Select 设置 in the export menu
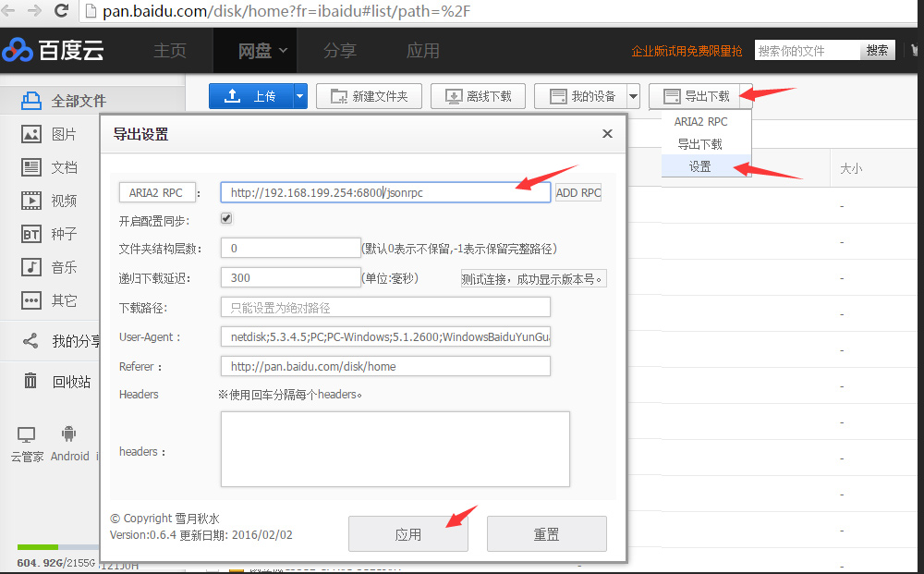Viewport: 924px width, 574px height. (700, 167)
